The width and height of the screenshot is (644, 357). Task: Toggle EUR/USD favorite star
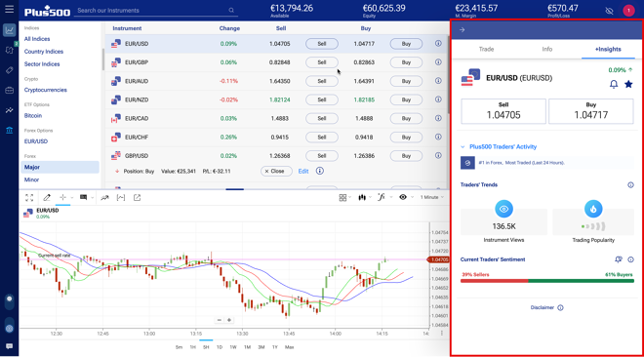click(x=628, y=85)
